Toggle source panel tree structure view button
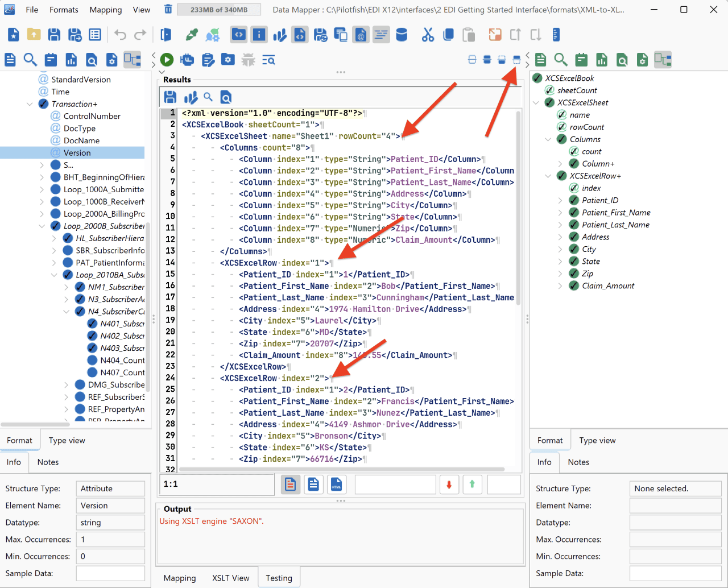Screen dimensions: 728x588 133,60
